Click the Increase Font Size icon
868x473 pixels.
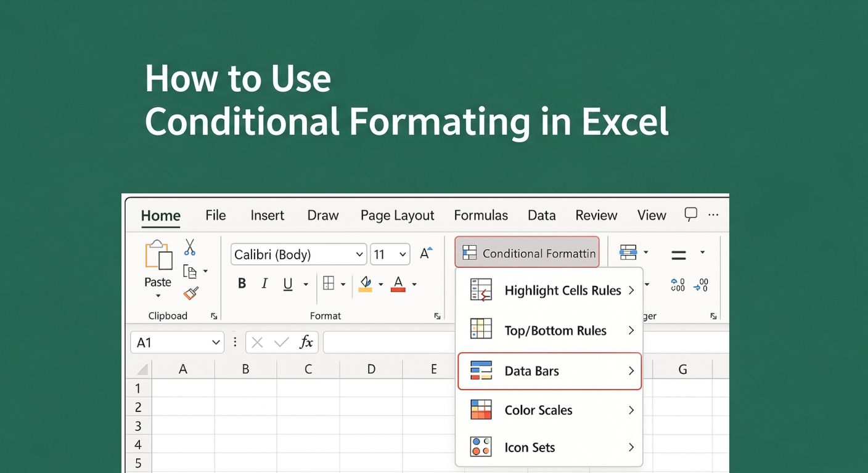(x=425, y=252)
